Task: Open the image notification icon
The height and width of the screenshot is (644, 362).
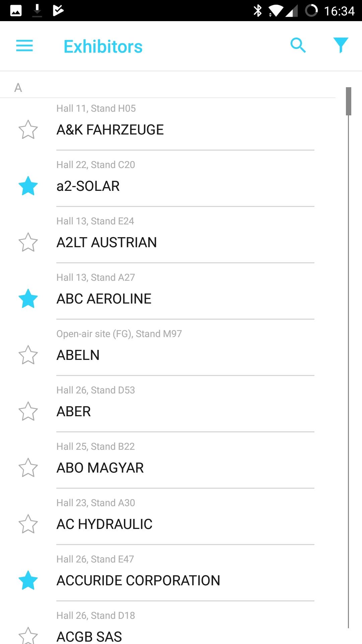Action: [16, 11]
